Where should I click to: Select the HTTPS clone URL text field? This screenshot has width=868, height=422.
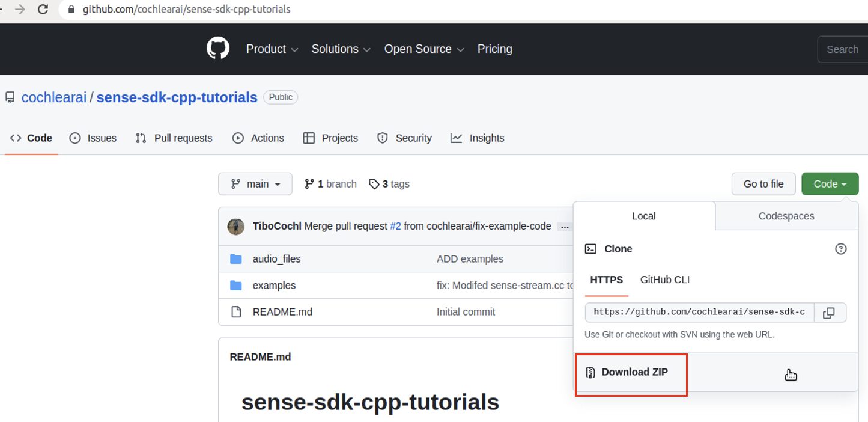coord(700,313)
